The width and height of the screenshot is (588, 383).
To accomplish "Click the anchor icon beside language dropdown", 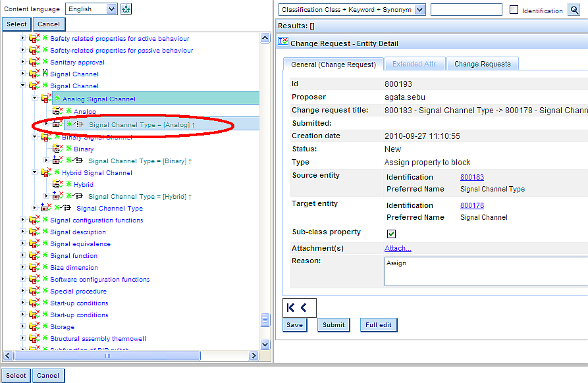I will 126,9.
